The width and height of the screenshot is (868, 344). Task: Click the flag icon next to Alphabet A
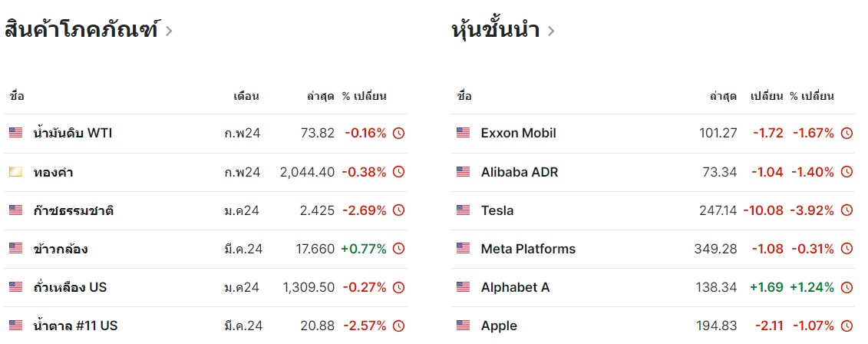click(463, 287)
